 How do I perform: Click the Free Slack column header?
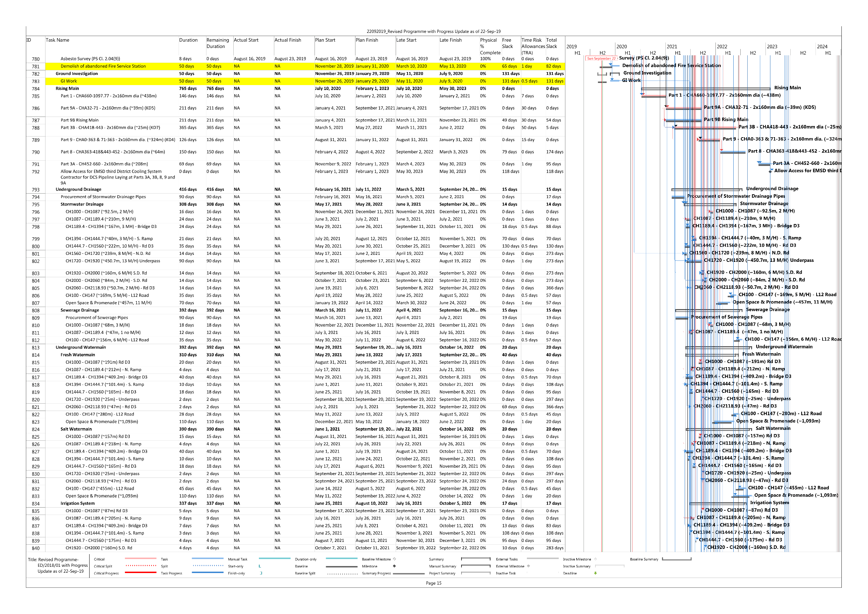507,43
